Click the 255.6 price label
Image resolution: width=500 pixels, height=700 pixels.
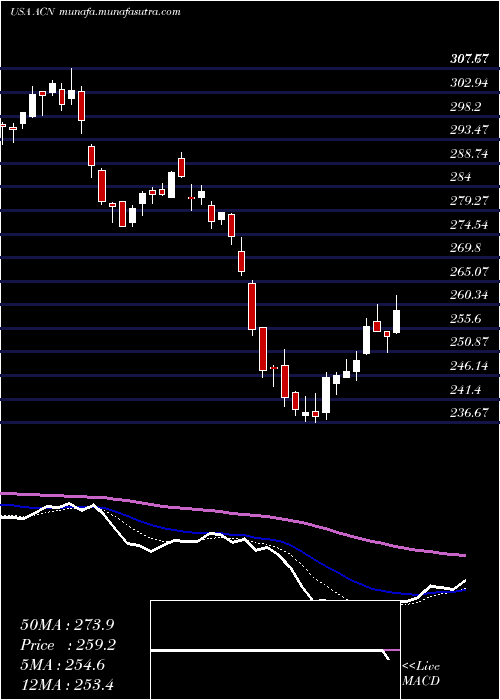coord(466,319)
